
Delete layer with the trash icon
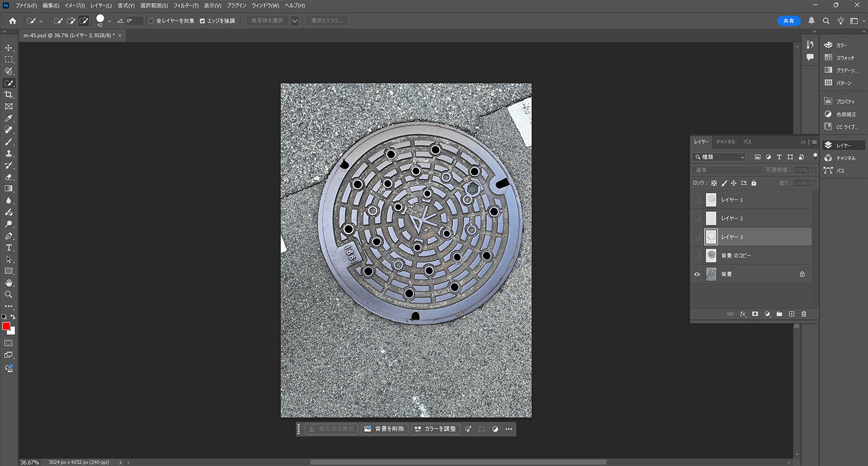click(x=804, y=314)
